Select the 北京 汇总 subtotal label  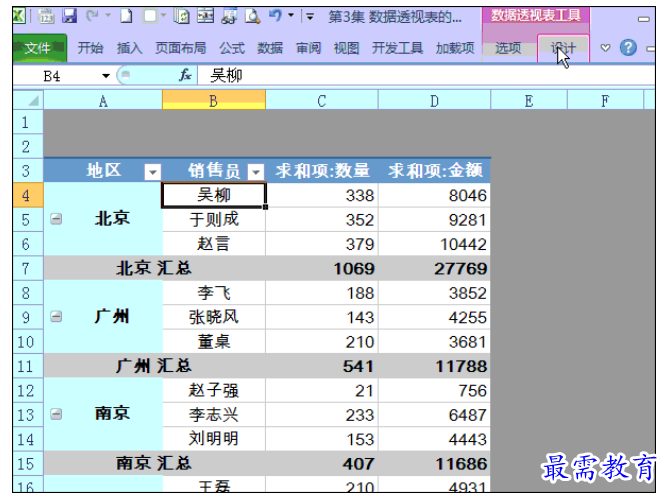pyautogui.click(x=155, y=268)
